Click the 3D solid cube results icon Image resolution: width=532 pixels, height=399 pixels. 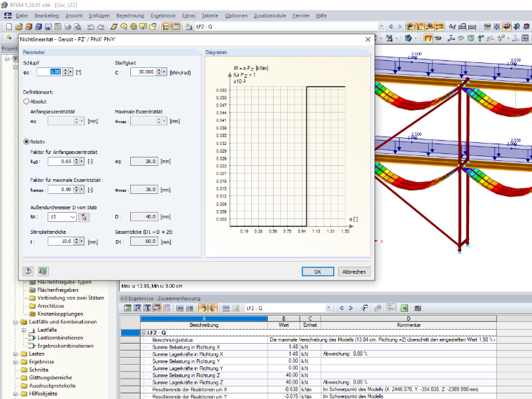[x=470, y=38]
